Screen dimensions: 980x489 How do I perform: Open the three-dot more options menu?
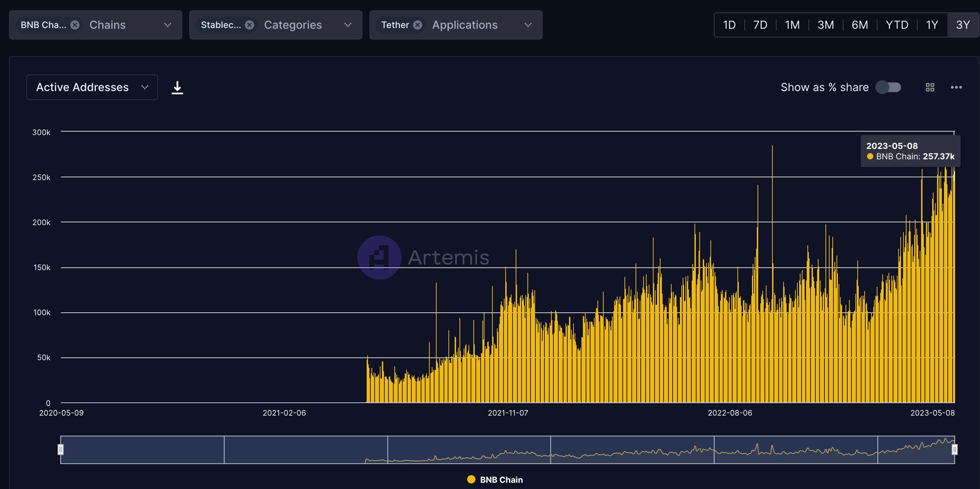click(956, 87)
